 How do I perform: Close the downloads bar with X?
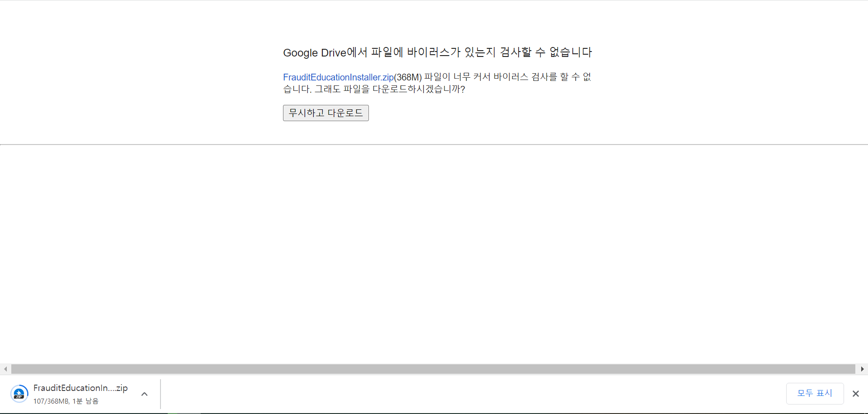click(x=855, y=394)
